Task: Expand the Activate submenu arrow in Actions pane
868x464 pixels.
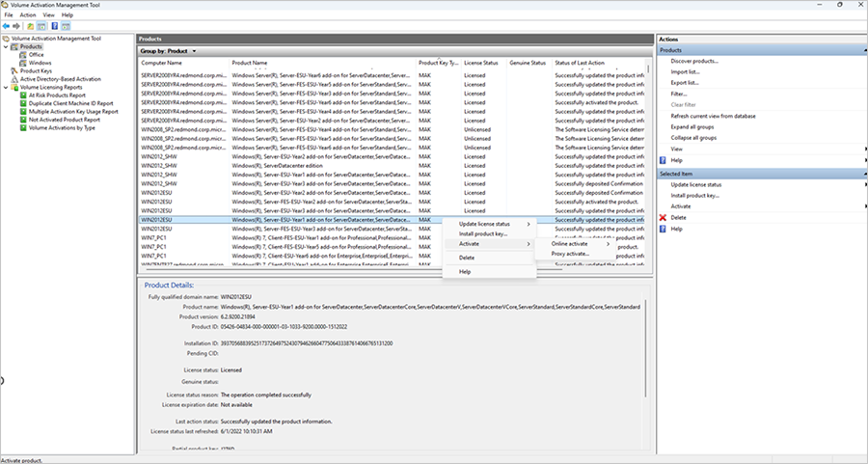Action: coord(865,206)
